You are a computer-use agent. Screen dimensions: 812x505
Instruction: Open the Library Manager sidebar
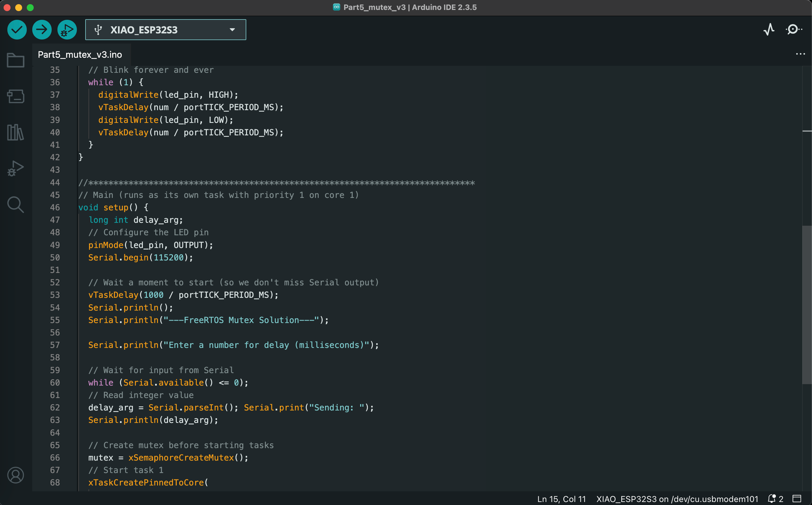click(15, 133)
